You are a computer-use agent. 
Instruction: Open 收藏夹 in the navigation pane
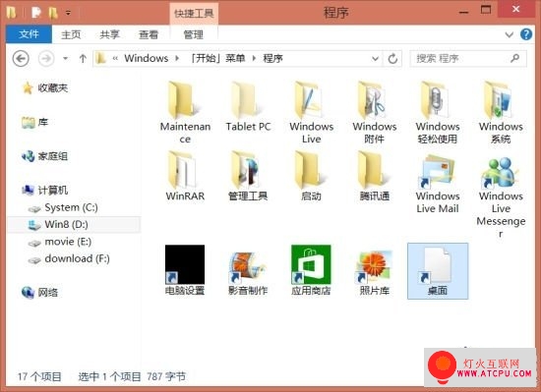click(45, 87)
